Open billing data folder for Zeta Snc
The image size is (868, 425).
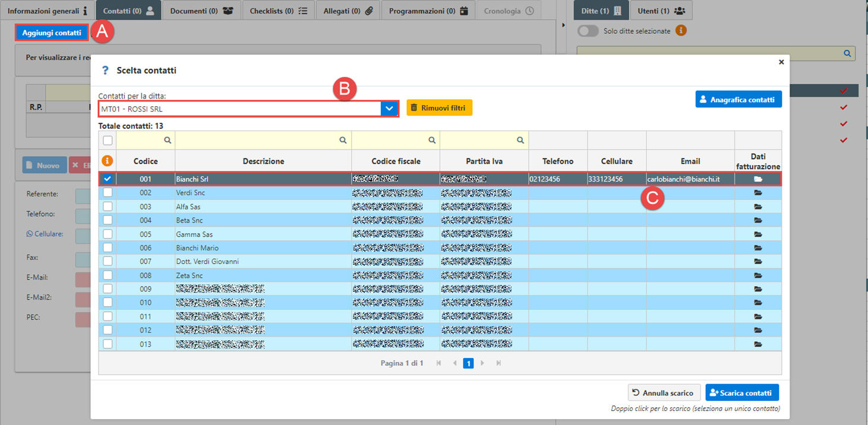point(757,275)
